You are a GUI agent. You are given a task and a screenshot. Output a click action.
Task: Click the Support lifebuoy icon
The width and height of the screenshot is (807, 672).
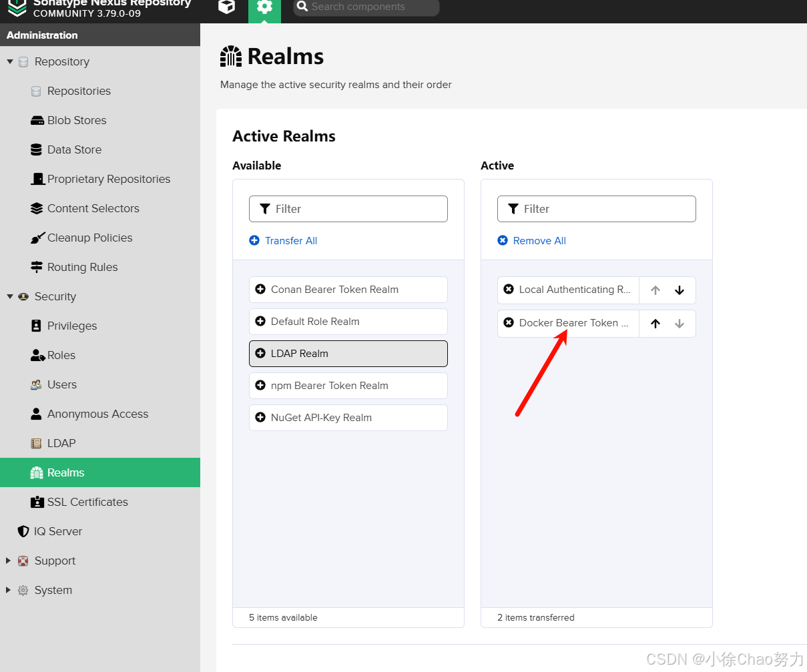[23, 561]
